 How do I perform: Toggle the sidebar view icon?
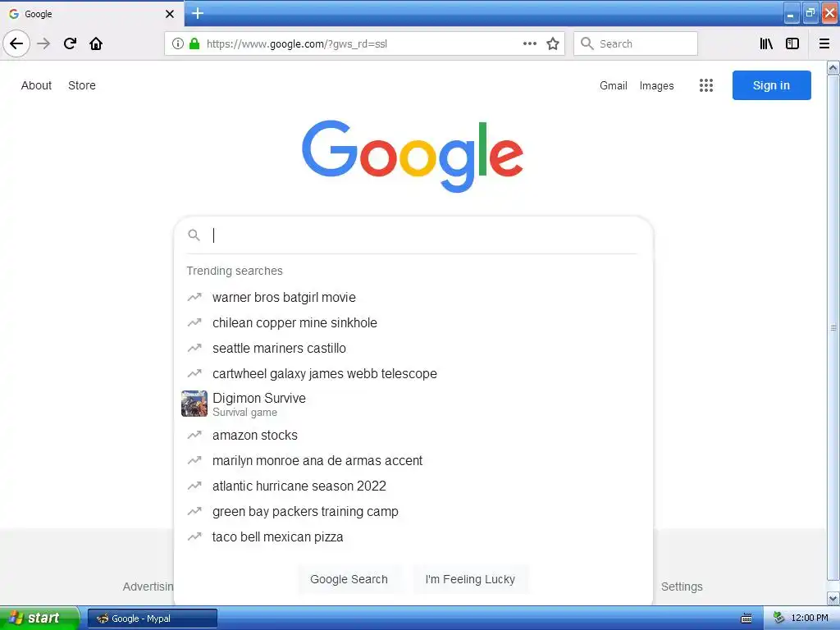coord(792,43)
